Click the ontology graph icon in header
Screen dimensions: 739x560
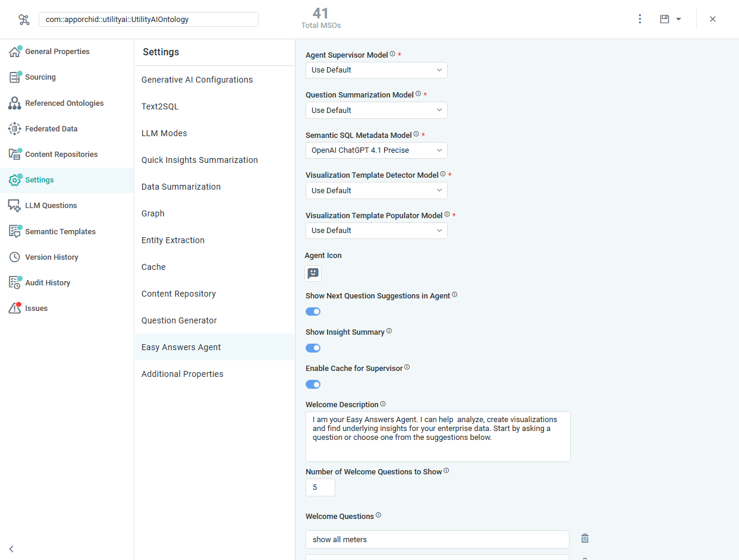24,20
